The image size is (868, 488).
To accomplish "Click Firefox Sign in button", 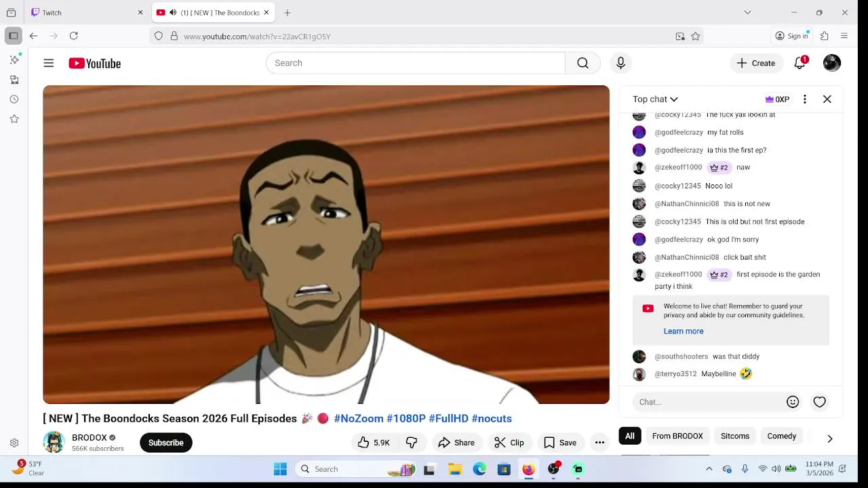I will pyautogui.click(x=792, y=36).
